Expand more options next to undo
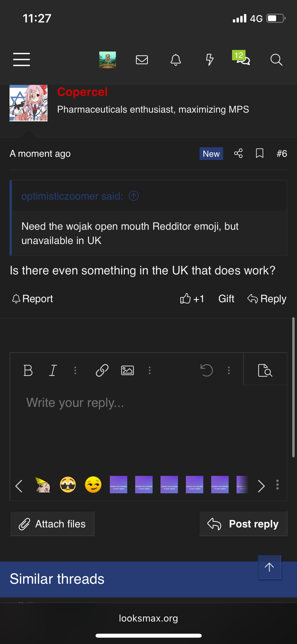The image size is (297, 644). point(229,370)
